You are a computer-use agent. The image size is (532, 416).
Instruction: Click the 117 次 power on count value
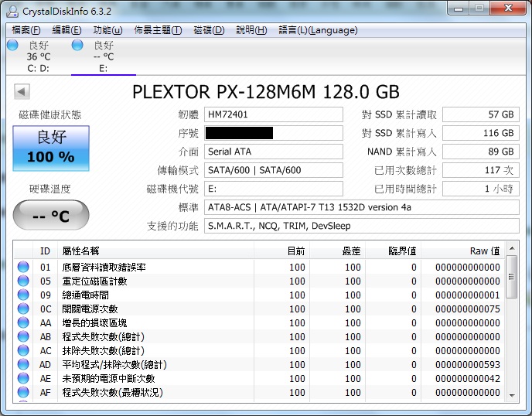[481, 170]
